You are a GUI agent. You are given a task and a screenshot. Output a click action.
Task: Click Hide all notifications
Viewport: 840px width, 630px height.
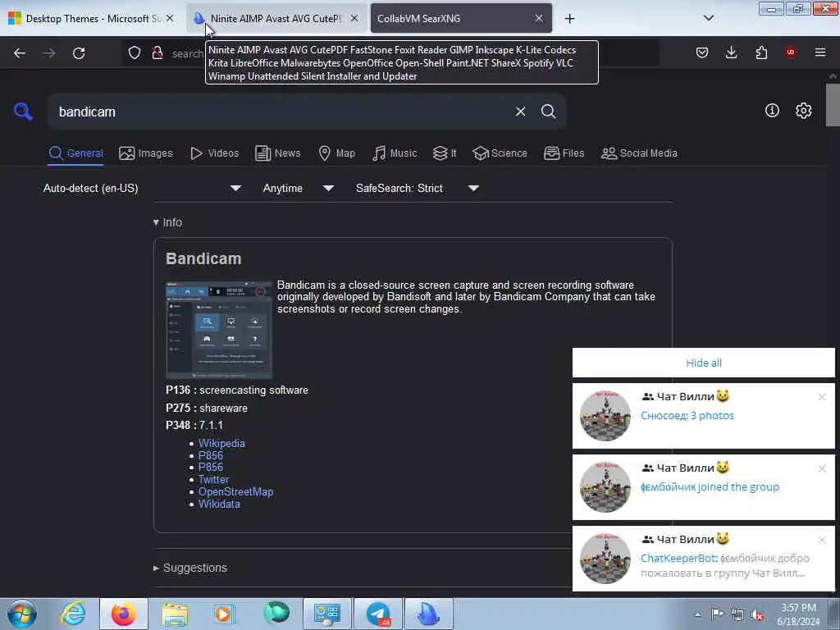(703, 363)
